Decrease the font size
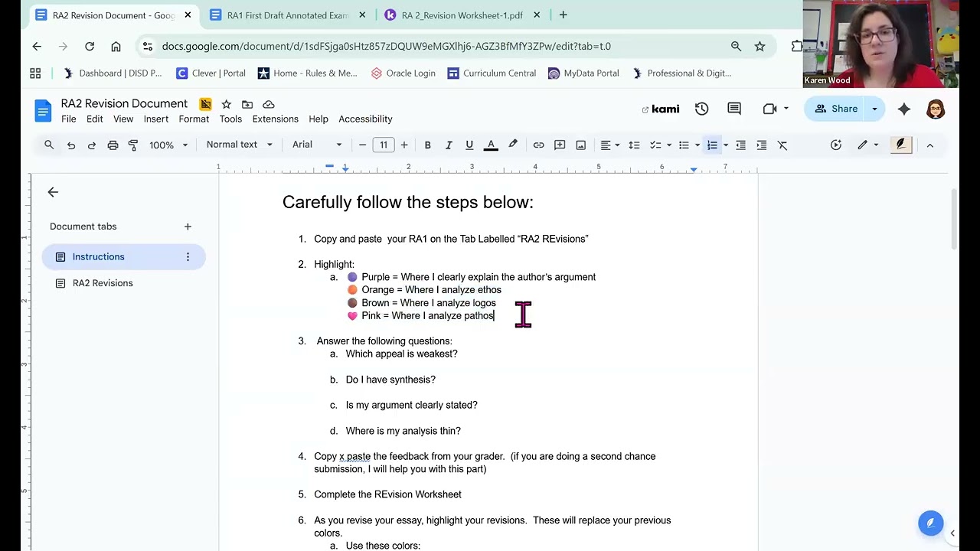The height and width of the screenshot is (551, 980). pyautogui.click(x=363, y=145)
